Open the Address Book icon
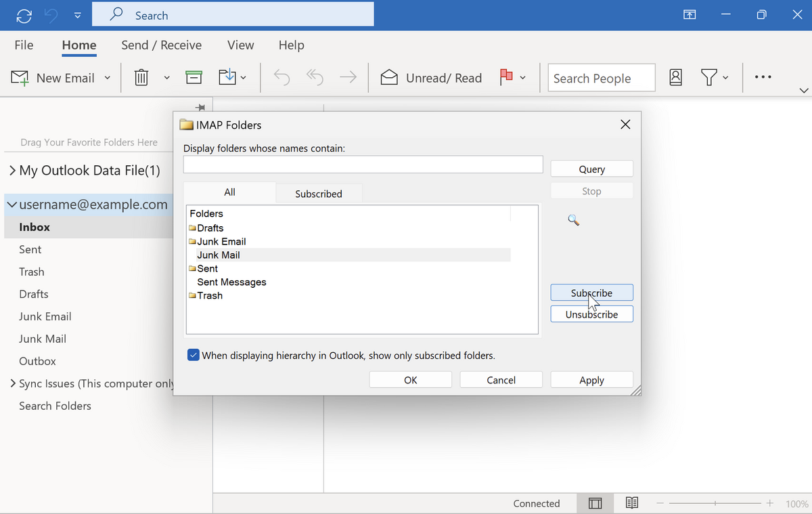Viewport: 812px width, 514px height. (675, 78)
